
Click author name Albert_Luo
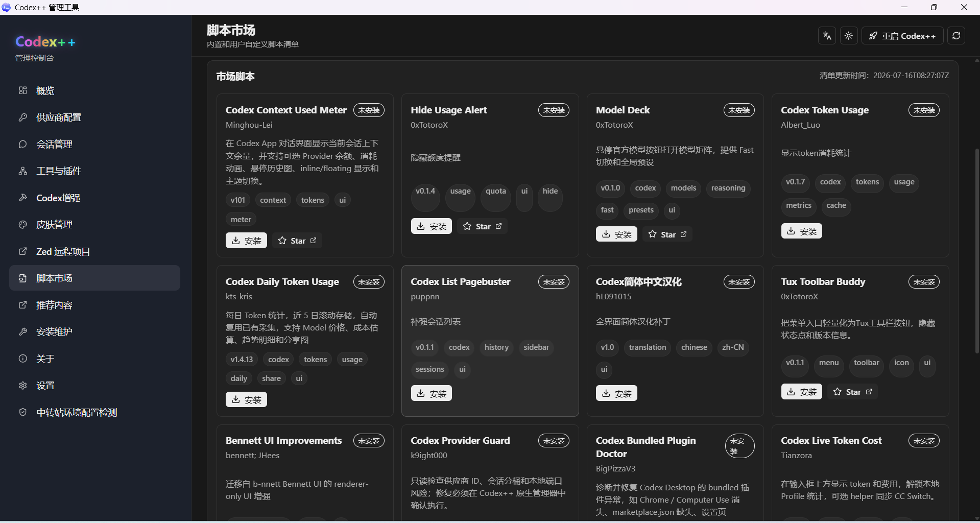[800, 125]
